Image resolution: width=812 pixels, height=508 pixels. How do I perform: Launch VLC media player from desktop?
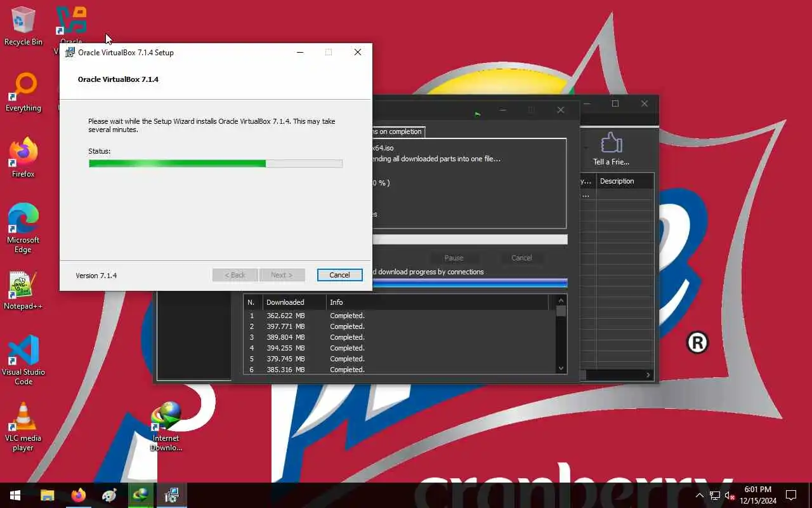23,426
